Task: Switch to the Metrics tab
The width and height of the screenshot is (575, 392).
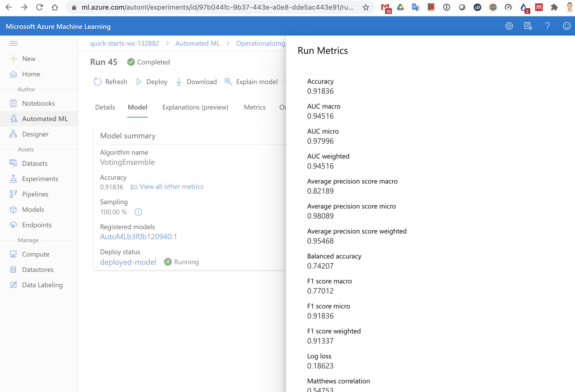Action: [x=255, y=107]
